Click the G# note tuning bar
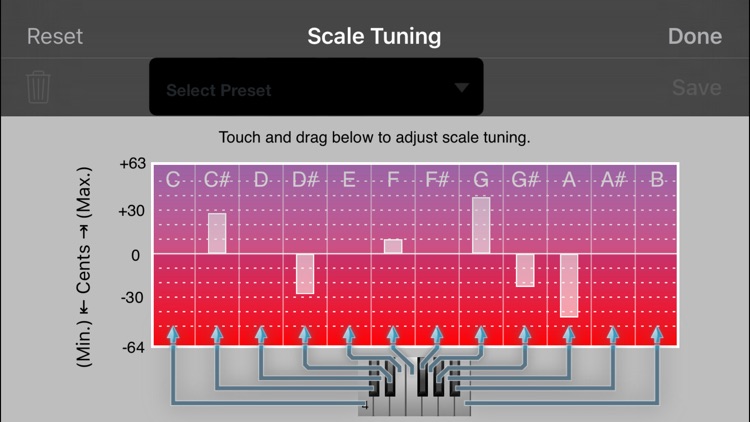This screenshot has height=422, width=750. pyautogui.click(x=525, y=270)
